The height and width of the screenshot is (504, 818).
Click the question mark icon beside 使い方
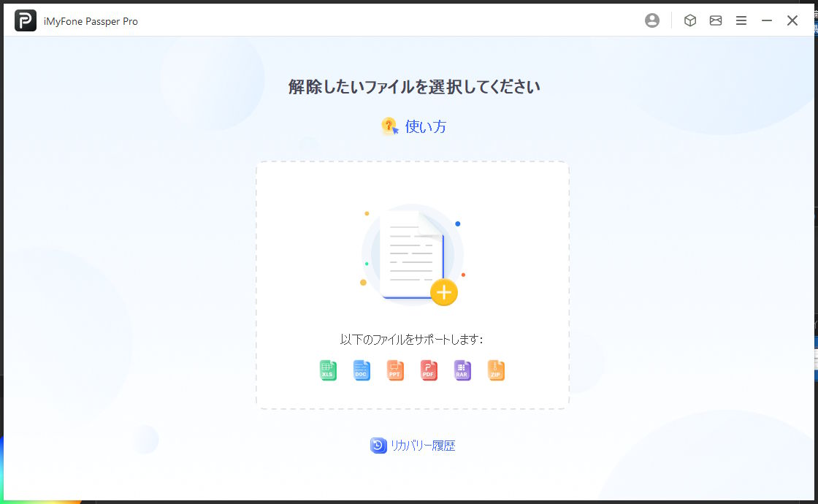pos(390,126)
